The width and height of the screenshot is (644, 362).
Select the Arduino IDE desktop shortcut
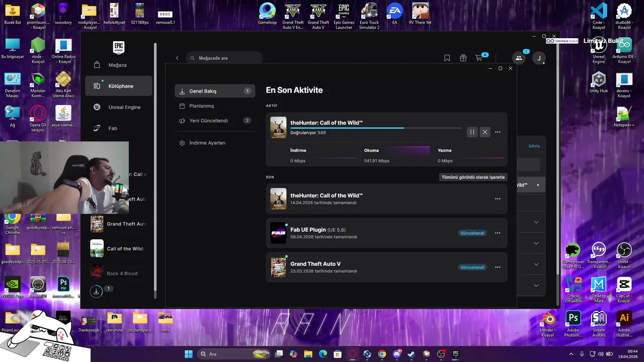(x=624, y=51)
